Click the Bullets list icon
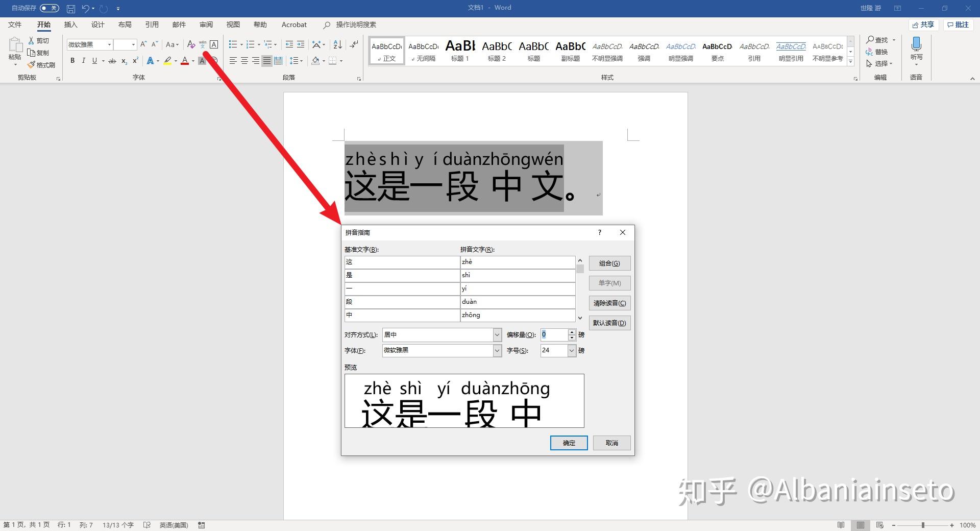Viewport: 980px width, 531px height. coord(233,44)
